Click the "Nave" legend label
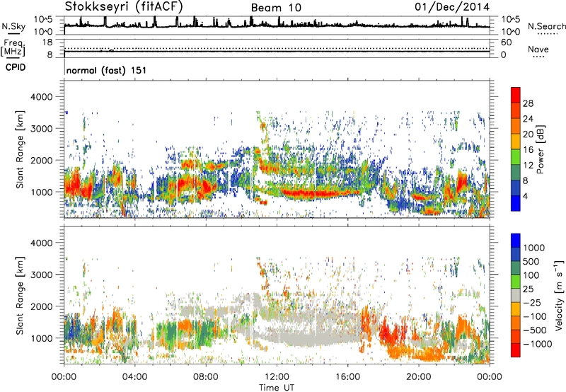566x392 pixels. 538,49
